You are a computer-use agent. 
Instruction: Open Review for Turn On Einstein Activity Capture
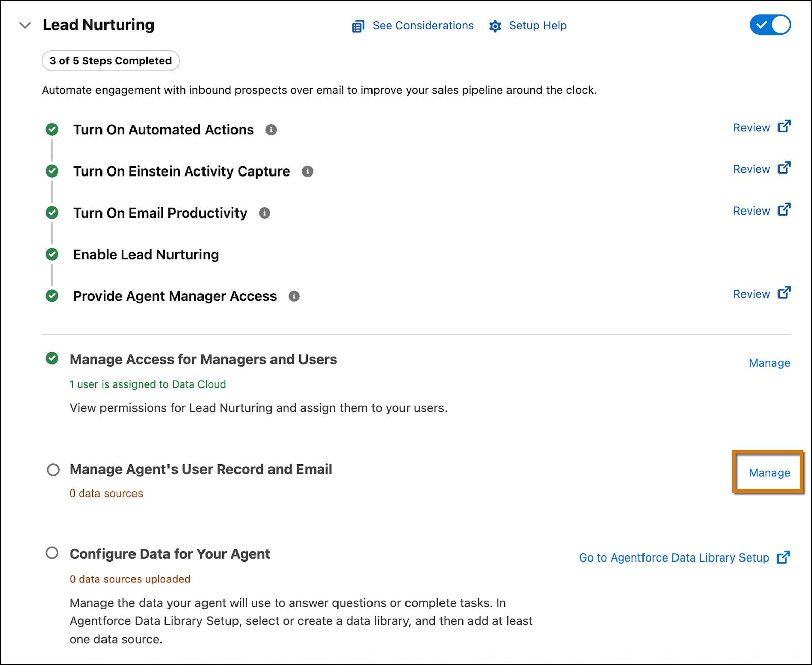(x=751, y=169)
